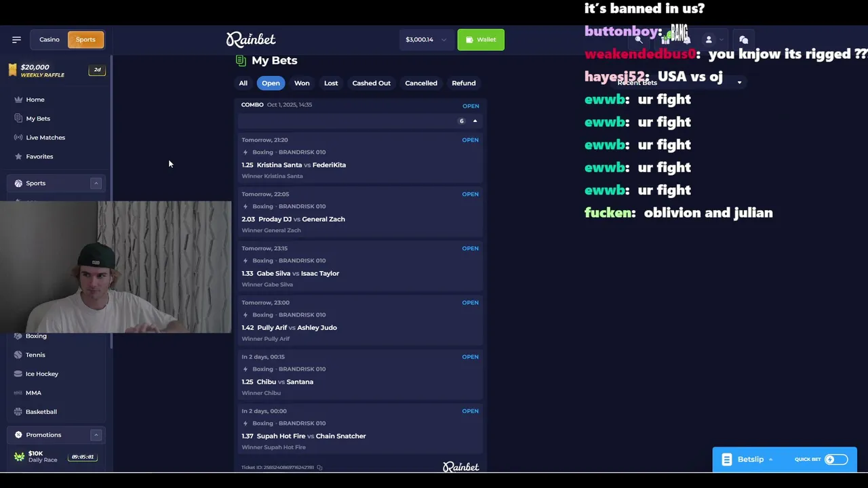Screen dimensions: 868x488
Task: Click the Betslip document icon
Action: coord(726,460)
